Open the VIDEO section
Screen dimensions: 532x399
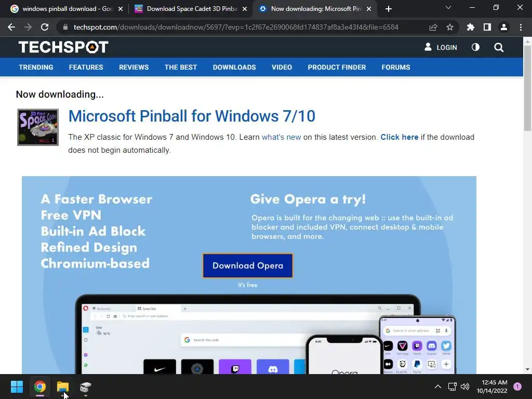(282, 67)
